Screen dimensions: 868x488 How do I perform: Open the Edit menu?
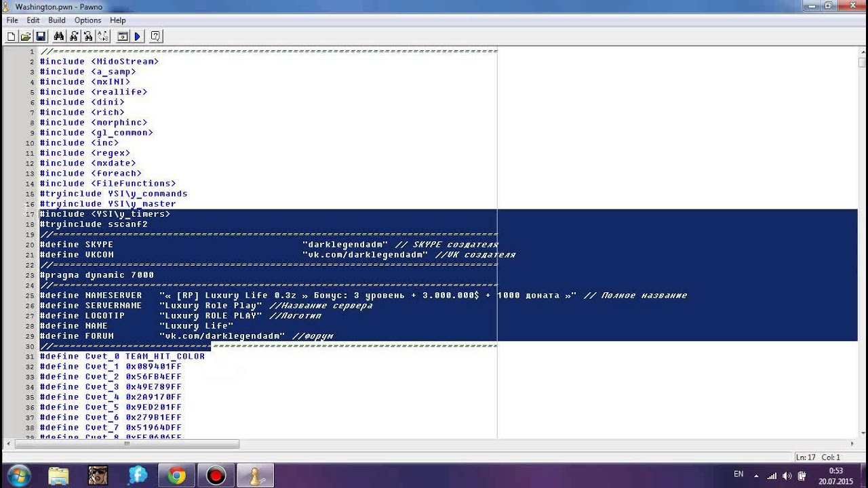[33, 20]
